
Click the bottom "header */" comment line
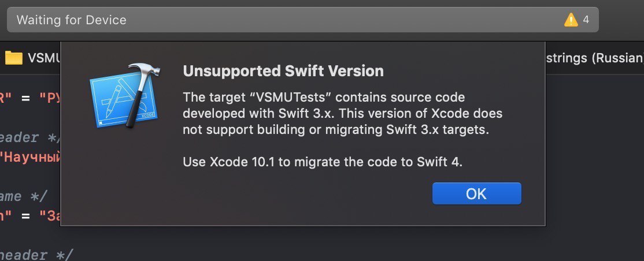[36, 255]
